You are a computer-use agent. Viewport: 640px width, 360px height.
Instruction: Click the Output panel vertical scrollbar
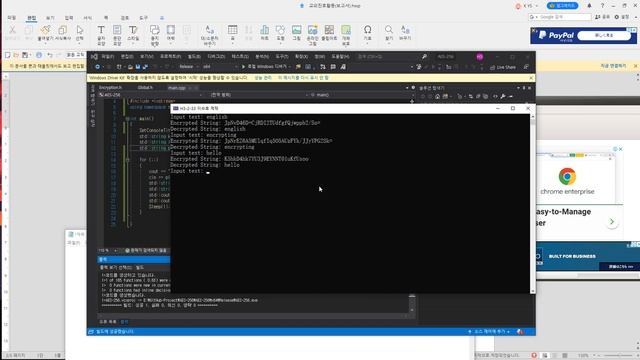coord(412,303)
